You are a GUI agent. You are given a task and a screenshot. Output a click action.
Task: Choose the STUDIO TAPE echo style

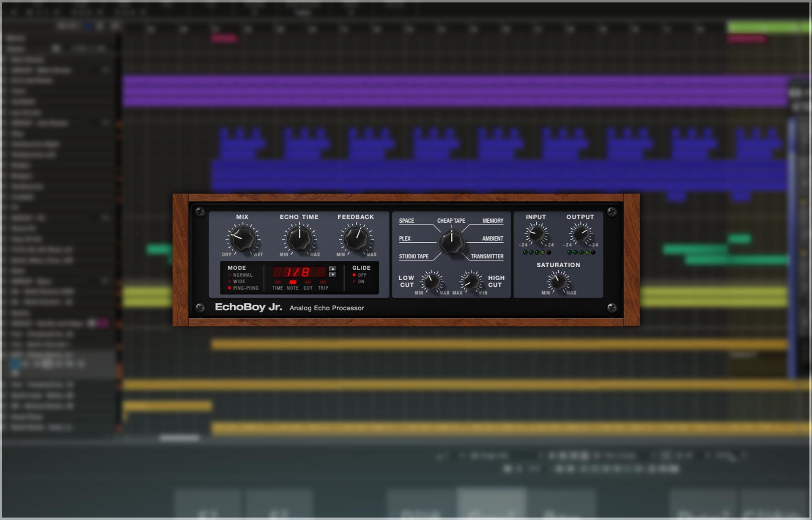(414, 256)
